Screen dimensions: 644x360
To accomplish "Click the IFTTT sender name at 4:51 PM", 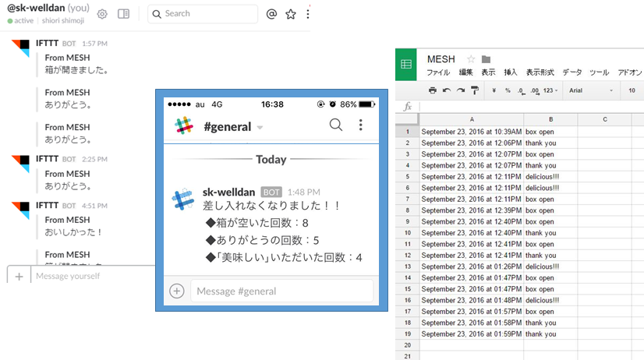I will click(48, 205).
